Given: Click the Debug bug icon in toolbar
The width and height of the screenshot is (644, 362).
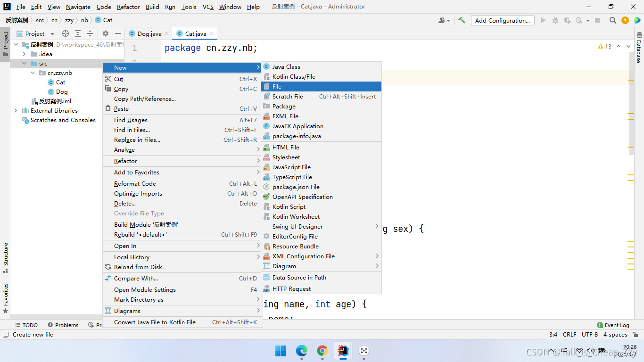Looking at the screenshot, I should click(x=555, y=20).
